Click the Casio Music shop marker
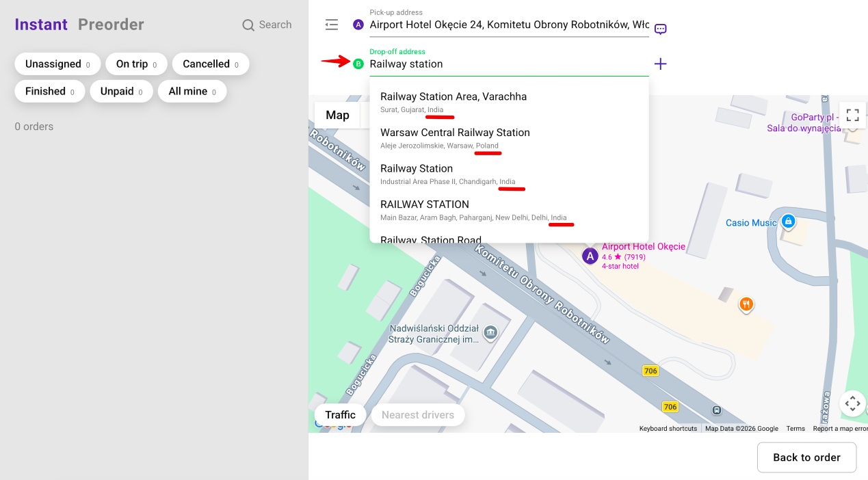 pyautogui.click(x=788, y=222)
